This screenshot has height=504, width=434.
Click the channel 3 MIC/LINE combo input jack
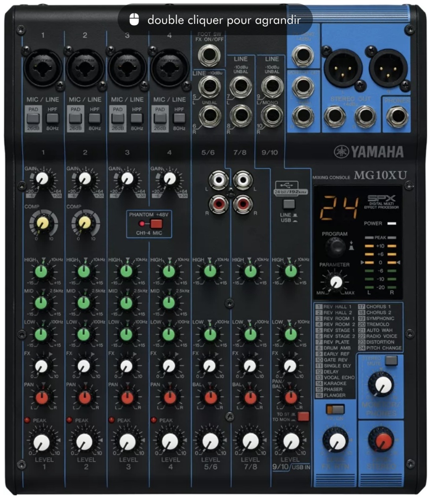[x=127, y=67]
